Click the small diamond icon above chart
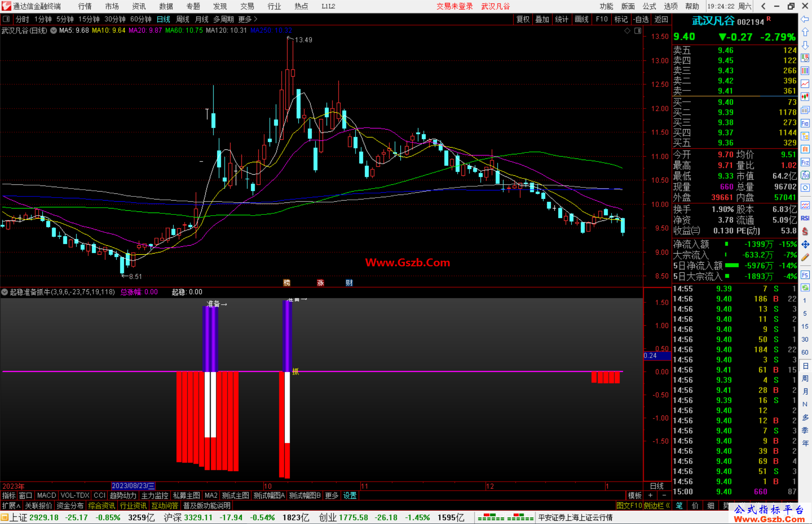The height and width of the screenshot is (524, 812). [627, 31]
